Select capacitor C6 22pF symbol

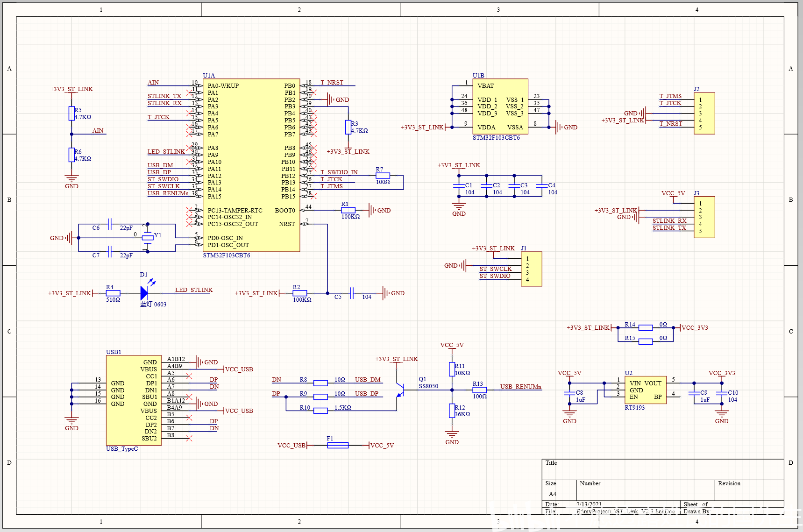point(110,224)
